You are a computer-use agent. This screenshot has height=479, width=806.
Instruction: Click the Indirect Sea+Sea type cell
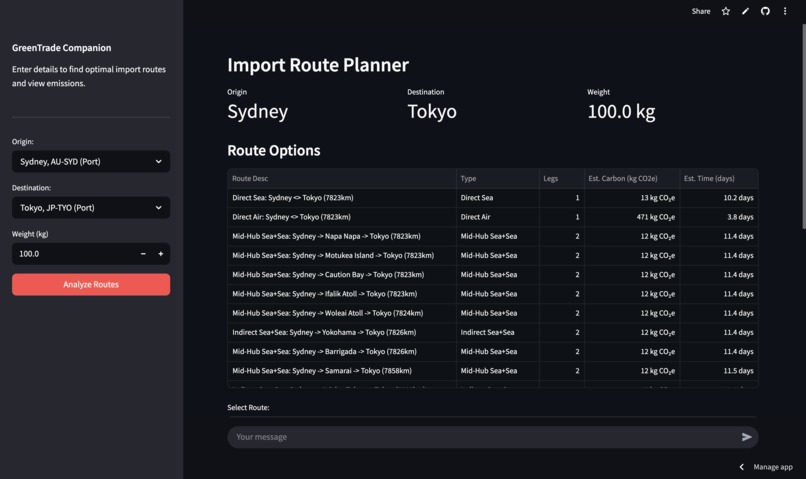pos(498,333)
